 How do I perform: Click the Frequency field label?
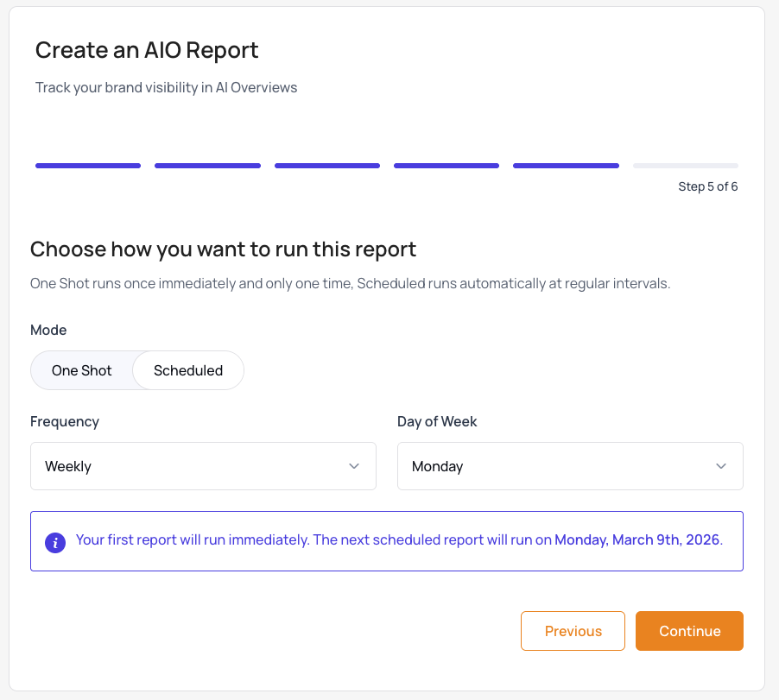(65, 421)
